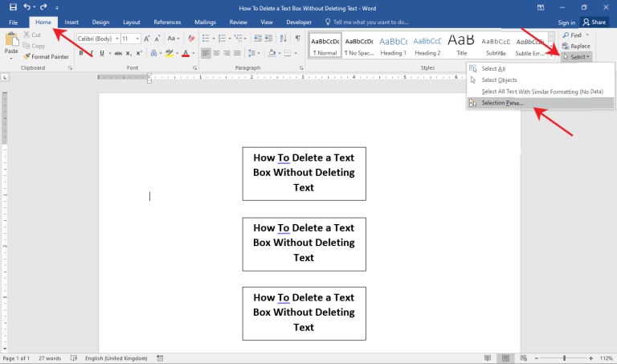Adjust the zoom slider in status bar
The image size is (617, 364).
tap(564, 358)
